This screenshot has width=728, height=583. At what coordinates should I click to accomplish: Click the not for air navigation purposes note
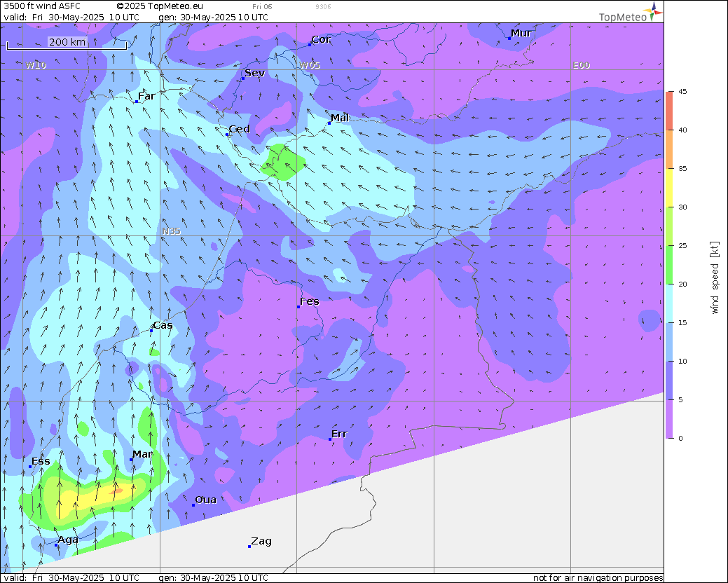(598, 578)
